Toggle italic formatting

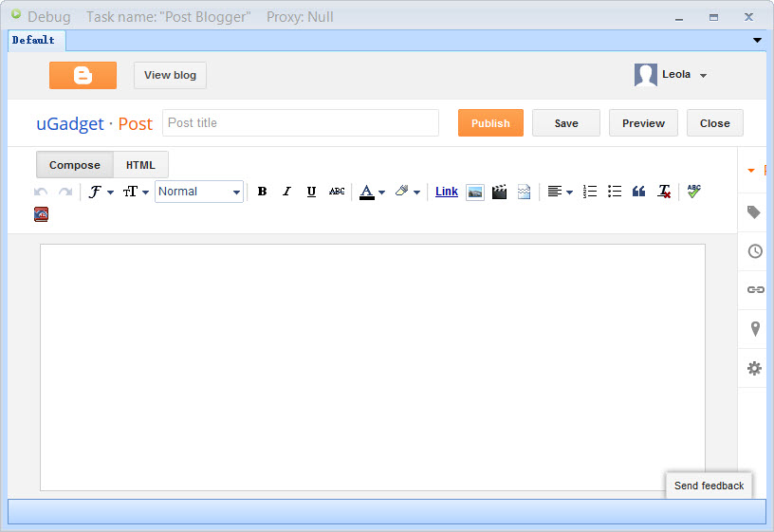(286, 192)
